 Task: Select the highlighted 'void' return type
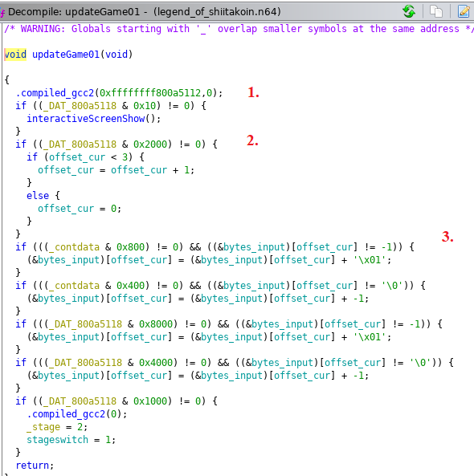(15, 55)
